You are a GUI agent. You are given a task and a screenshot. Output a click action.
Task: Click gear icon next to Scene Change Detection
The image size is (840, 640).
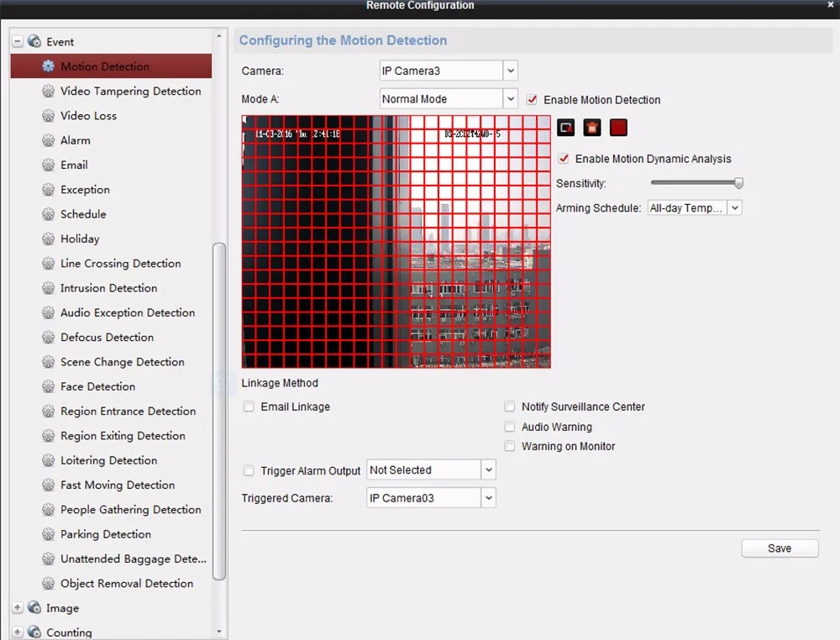48,361
